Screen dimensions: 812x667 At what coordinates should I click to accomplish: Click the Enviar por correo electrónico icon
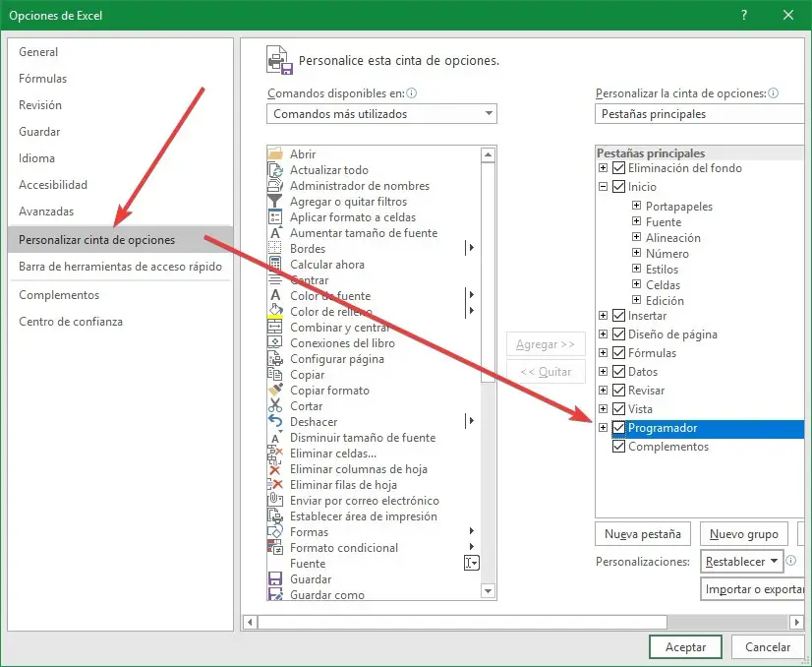coord(275,500)
